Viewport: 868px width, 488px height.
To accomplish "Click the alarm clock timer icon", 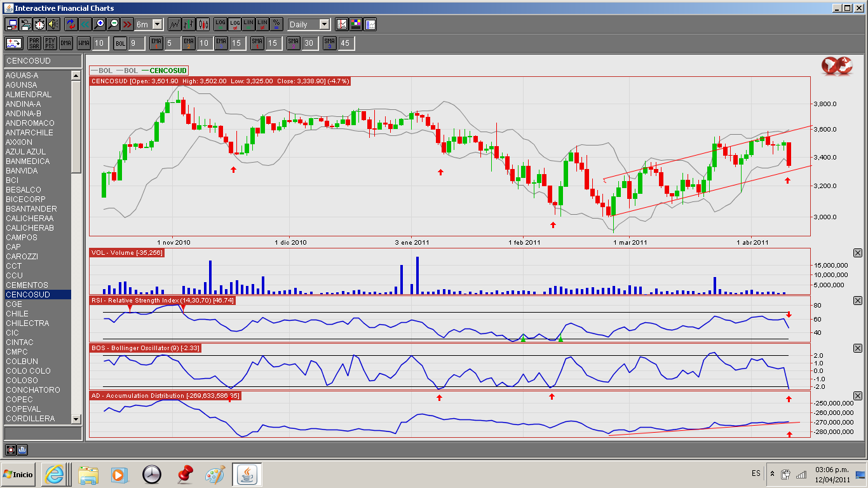I will 39,24.
